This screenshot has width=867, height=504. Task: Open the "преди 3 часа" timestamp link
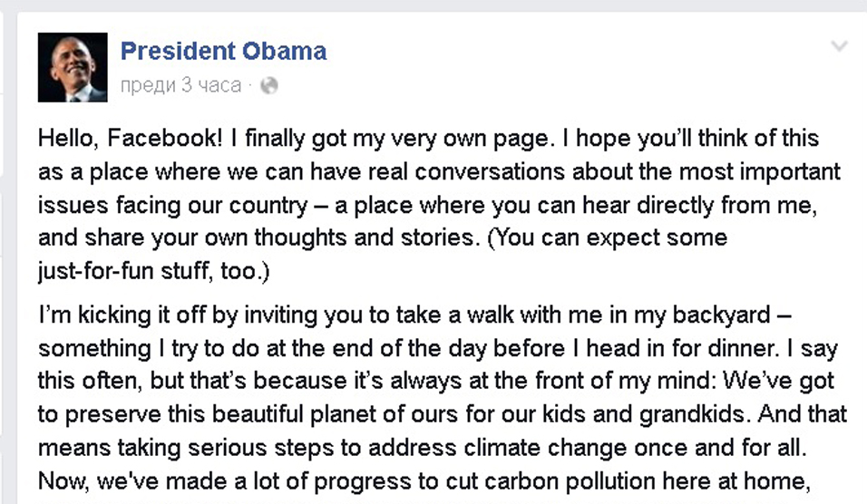(x=180, y=86)
